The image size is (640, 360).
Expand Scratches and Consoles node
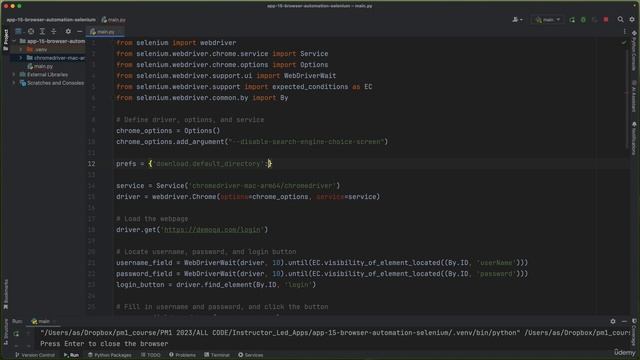(14, 83)
